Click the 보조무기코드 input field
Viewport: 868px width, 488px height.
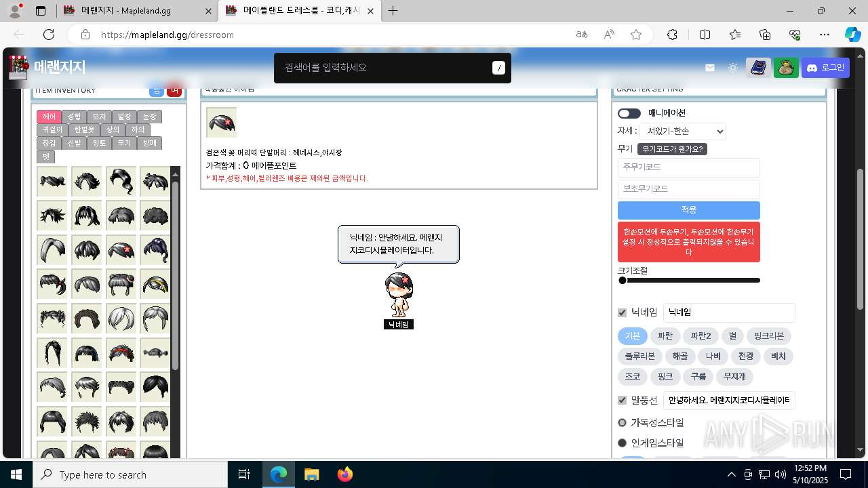click(x=689, y=188)
